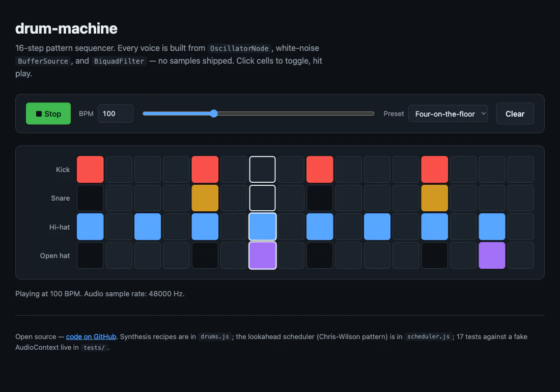Toggle off the Kick cell at step 13

435,169
